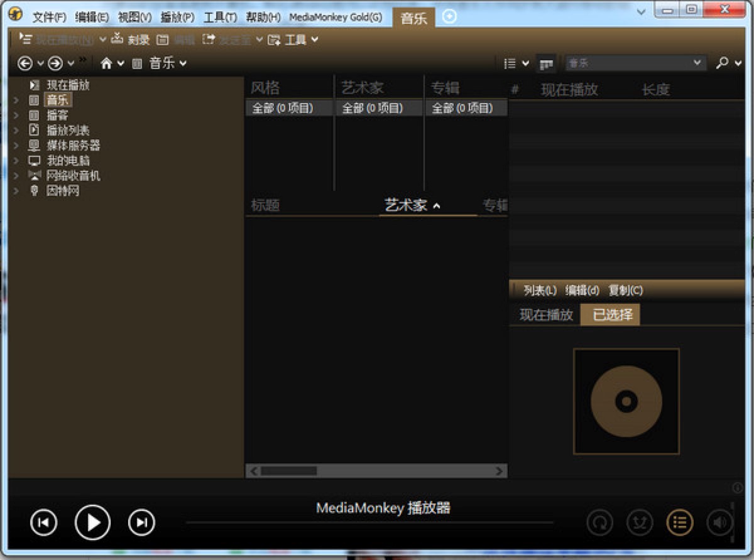Screen dimensions: 754x560
Task: Toggle repeat playback mode
Action: pyautogui.click(x=600, y=522)
